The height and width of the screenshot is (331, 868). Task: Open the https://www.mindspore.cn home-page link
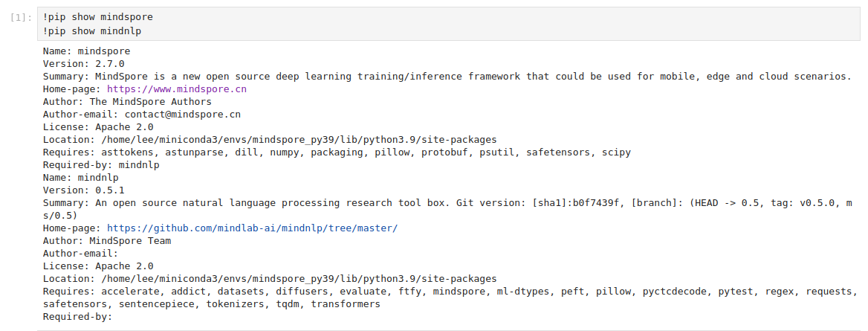[177, 89]
